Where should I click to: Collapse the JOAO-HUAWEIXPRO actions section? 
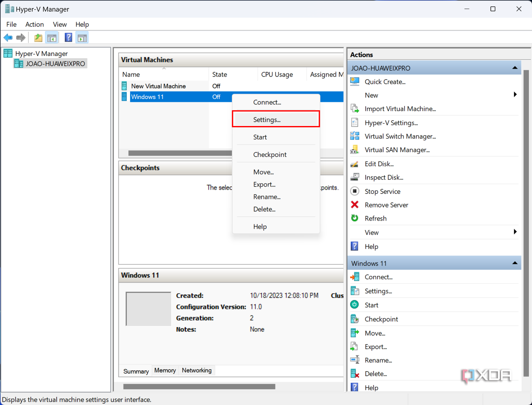coord(515,68)
